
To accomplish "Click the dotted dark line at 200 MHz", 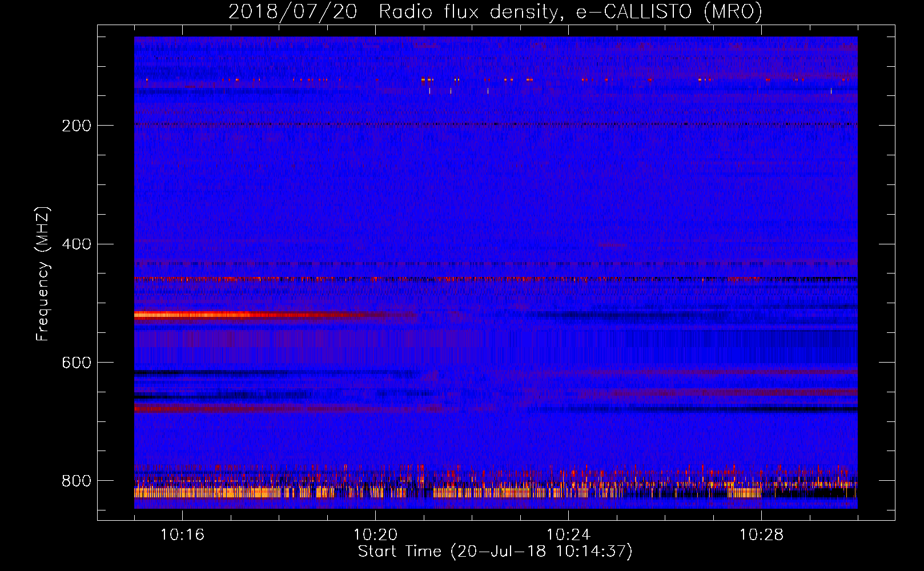I will [496, 124].
